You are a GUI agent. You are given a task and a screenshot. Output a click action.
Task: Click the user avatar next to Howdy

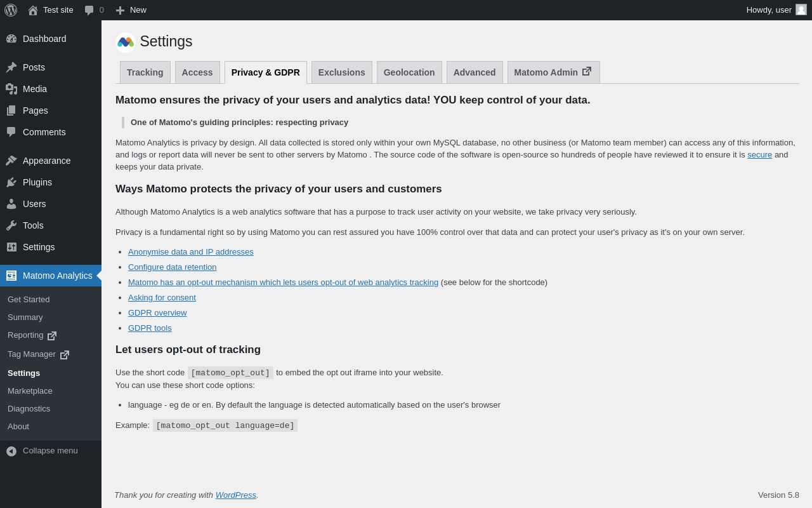[x=801, y=10]
